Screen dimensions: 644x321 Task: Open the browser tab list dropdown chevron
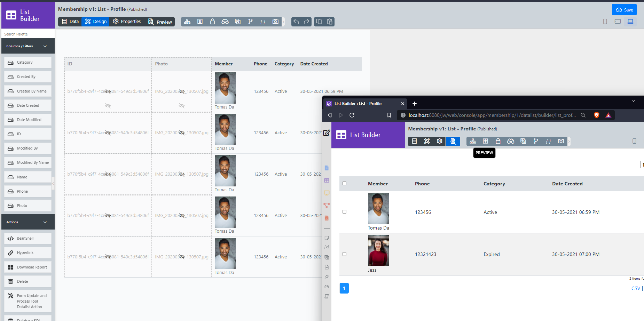point(634,101)
